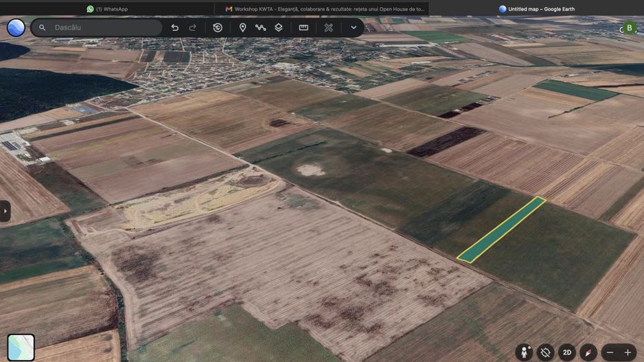This screenshot has height=362, width=644.
Task: Open Street View pegman
Action: [x=524, y=352]
